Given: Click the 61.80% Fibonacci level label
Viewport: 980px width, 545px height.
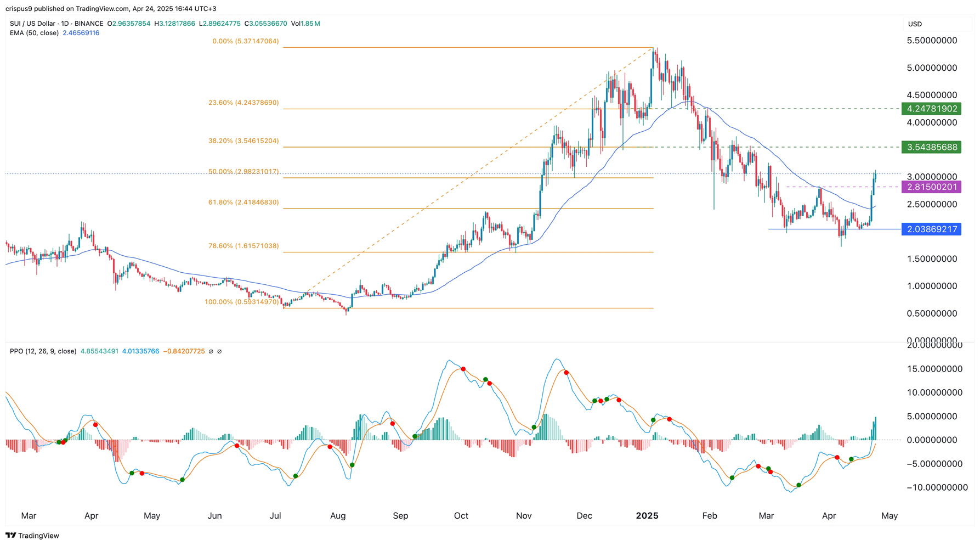Looking at the screenshot, I should 243,203.
